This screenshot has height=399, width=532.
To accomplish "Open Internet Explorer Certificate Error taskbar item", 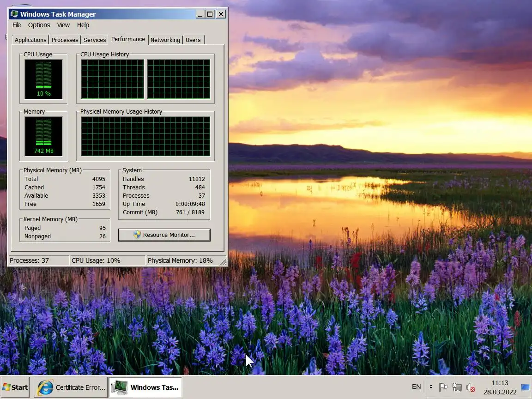I will coord(71,387).
